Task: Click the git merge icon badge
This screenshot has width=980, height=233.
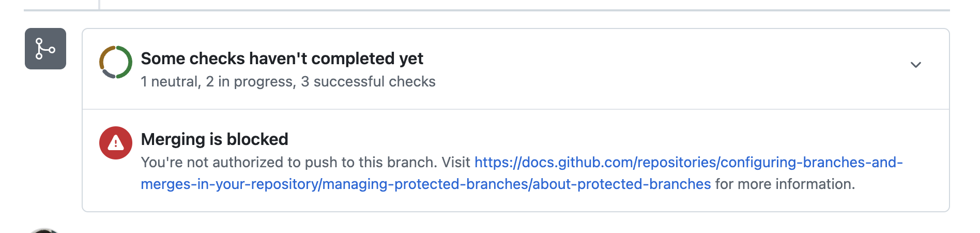Action: coord(45,49)
